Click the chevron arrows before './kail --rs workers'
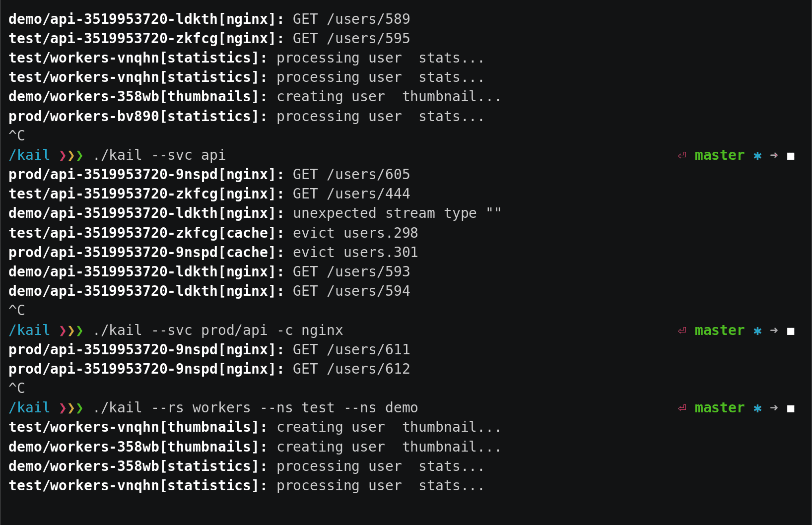The height and width of the screenshot is (525, 812). pyautogui.click(x=71, y=408)
